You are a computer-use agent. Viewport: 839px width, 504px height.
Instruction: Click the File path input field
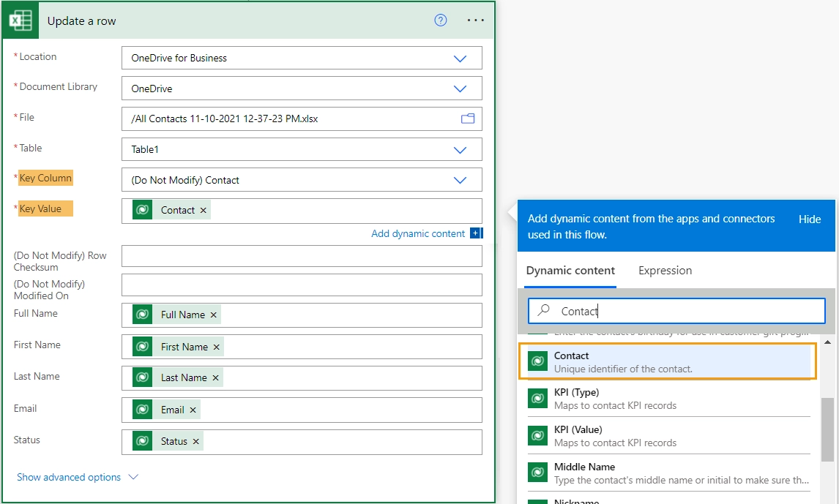302,119
